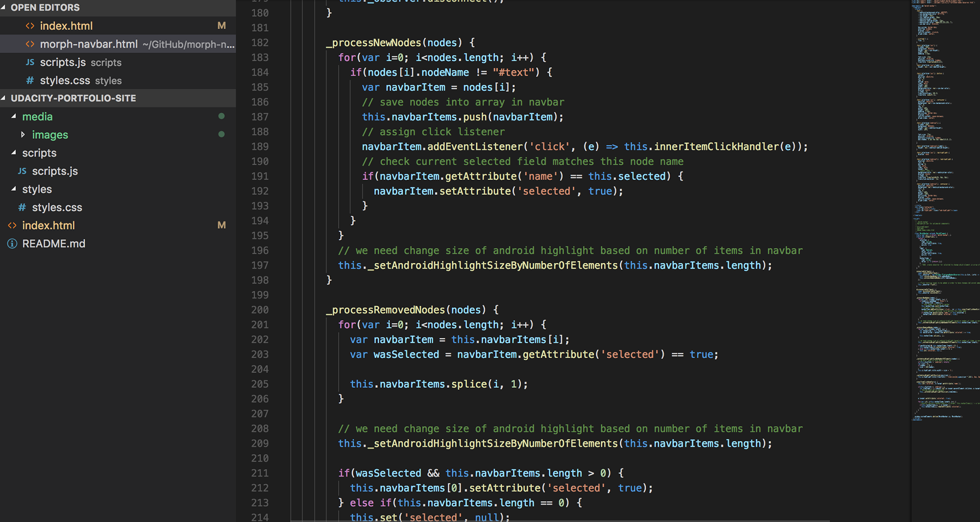980x522 pixels.
Task: Click the minimap code overview
Action: coord(944,204)
